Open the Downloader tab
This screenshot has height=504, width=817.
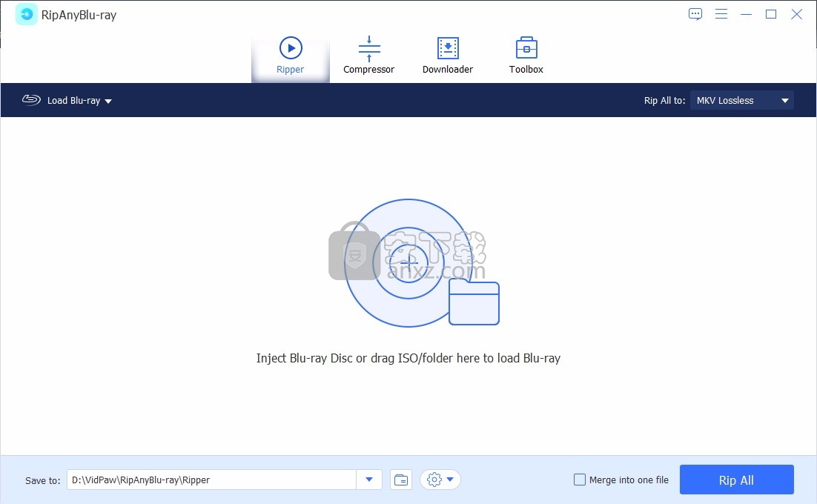448,56
